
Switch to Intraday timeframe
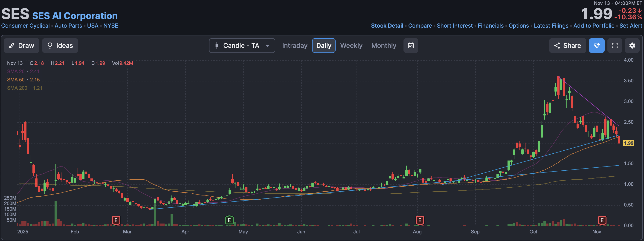(295, 46)
